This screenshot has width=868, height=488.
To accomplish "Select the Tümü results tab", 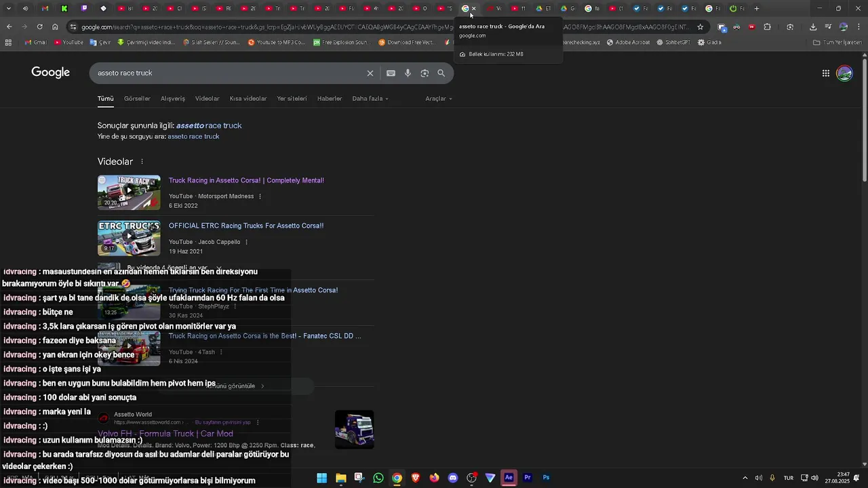I will tap(106, 99).
